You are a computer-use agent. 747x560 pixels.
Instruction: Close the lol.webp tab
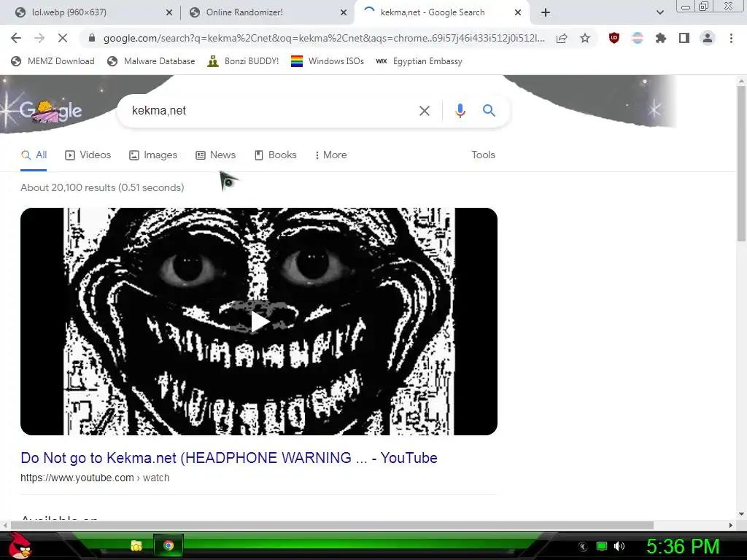pos(169,13)
